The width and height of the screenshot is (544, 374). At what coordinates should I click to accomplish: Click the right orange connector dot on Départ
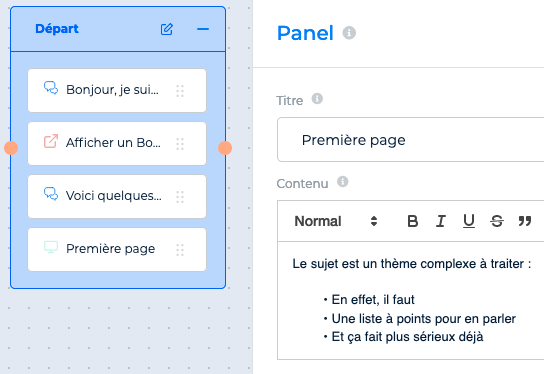[x=225, y=148]
